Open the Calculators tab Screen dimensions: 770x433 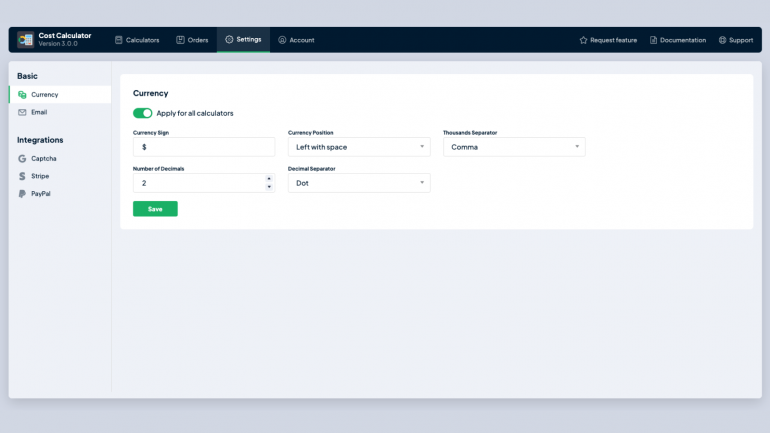137,40
